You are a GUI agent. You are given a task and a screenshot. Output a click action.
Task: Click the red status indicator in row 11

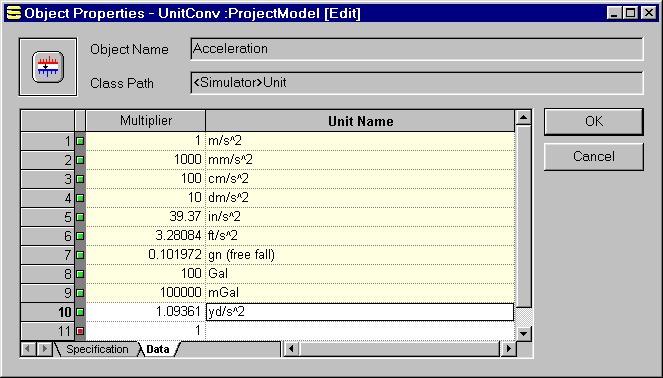coord(80,331)
